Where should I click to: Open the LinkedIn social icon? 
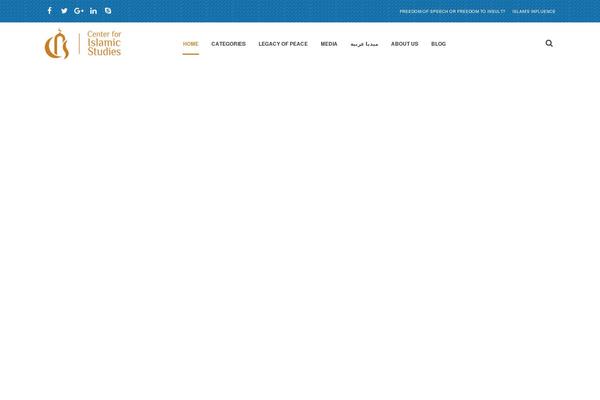click(93, 11)
